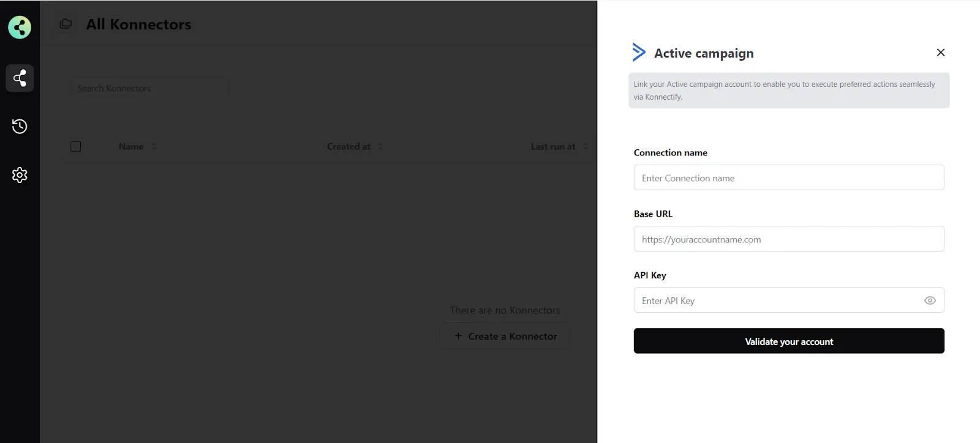This screenshot has height=443, width=980.
Task: Toggle API Key visibility eye icon
Action: pos(930,300)
